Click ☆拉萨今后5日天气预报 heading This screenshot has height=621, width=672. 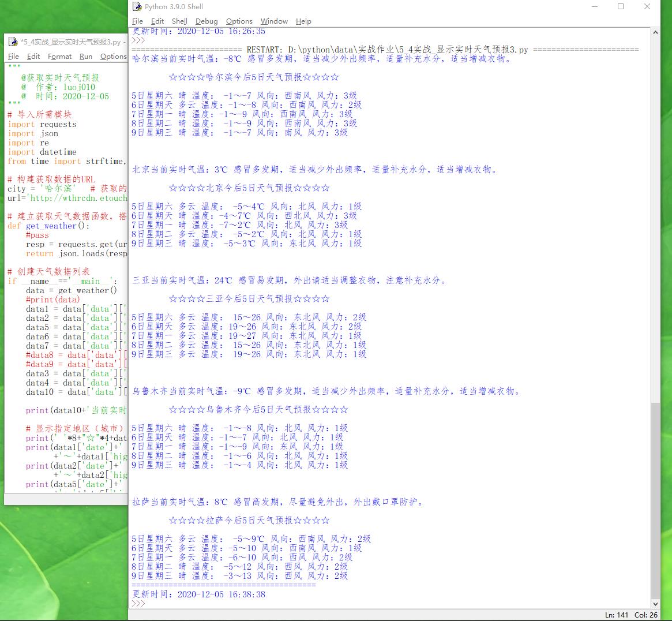point(249,520)
